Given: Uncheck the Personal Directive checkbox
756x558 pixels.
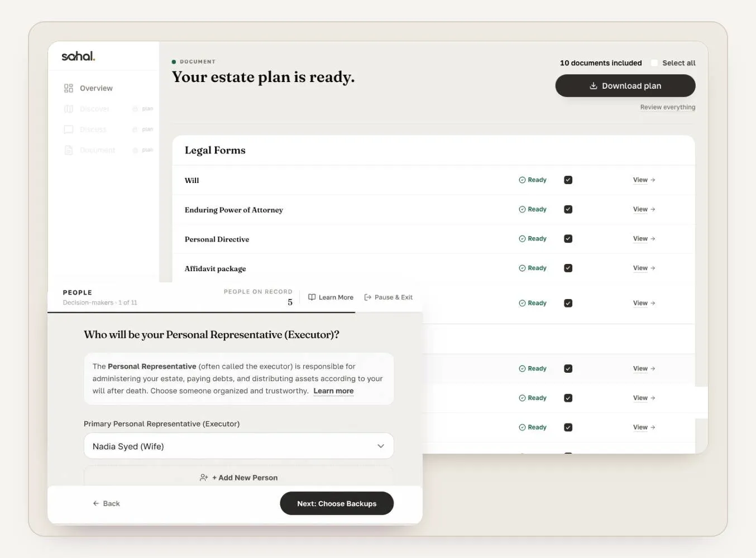Looking at the screenshot, I should pyautogui.click(x=568, y=239).
